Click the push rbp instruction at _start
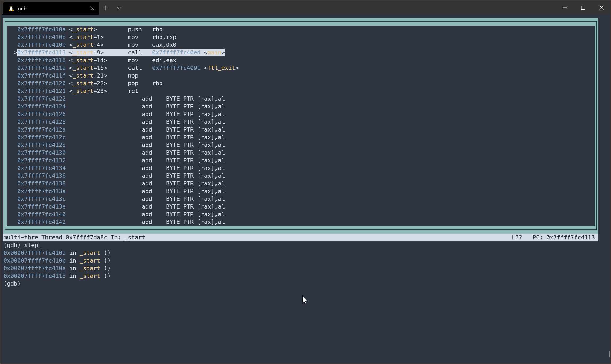The width and height of the screenshot is (611, 364). point(145,29)
